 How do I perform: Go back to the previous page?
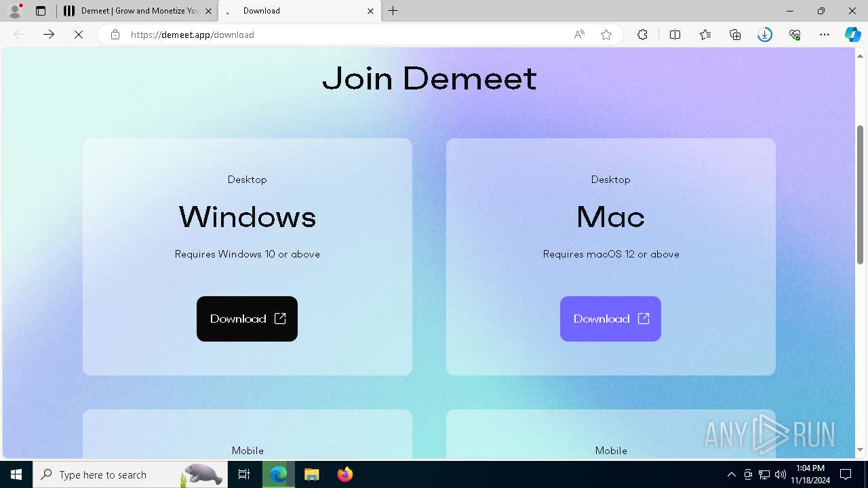(x=19, y=35)
